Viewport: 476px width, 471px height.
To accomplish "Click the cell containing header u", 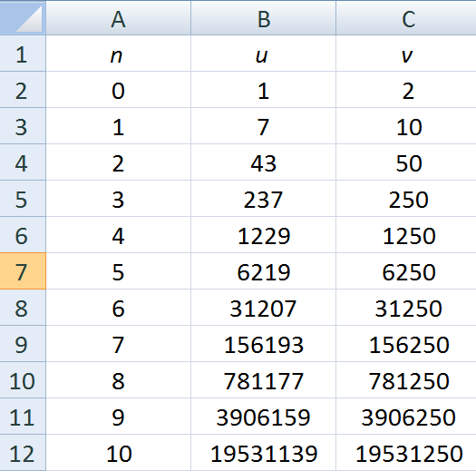I will (x=264, y=54).
